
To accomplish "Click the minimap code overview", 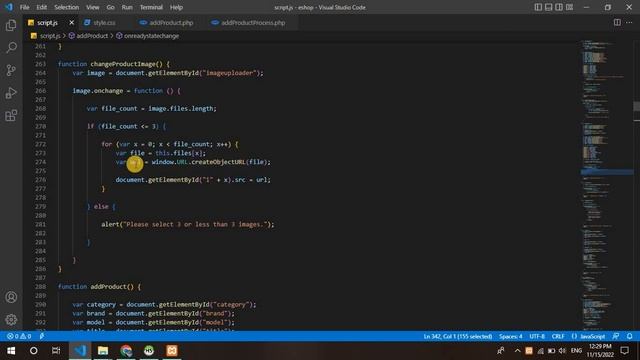I will [x=607, y=186].
